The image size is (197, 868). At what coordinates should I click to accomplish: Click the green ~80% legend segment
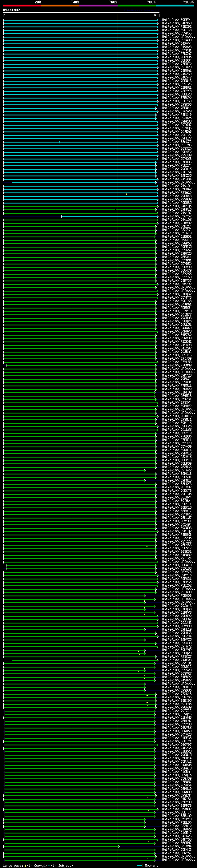point(137,6)
